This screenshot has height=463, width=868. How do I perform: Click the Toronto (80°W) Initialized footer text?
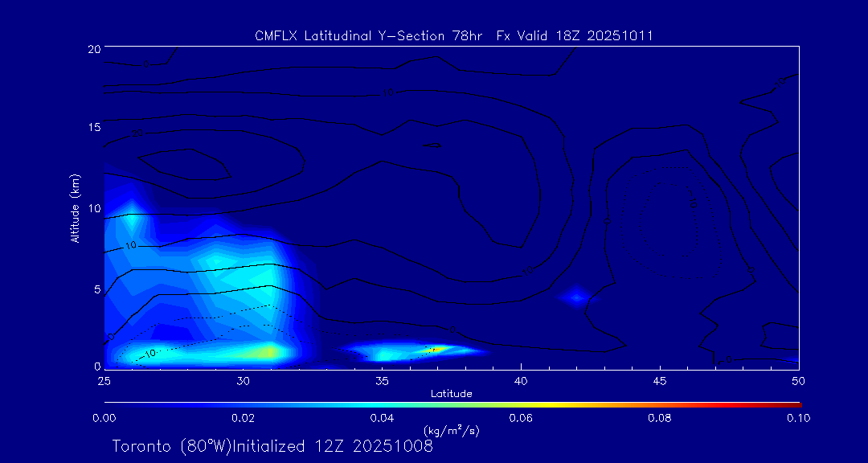272,446
